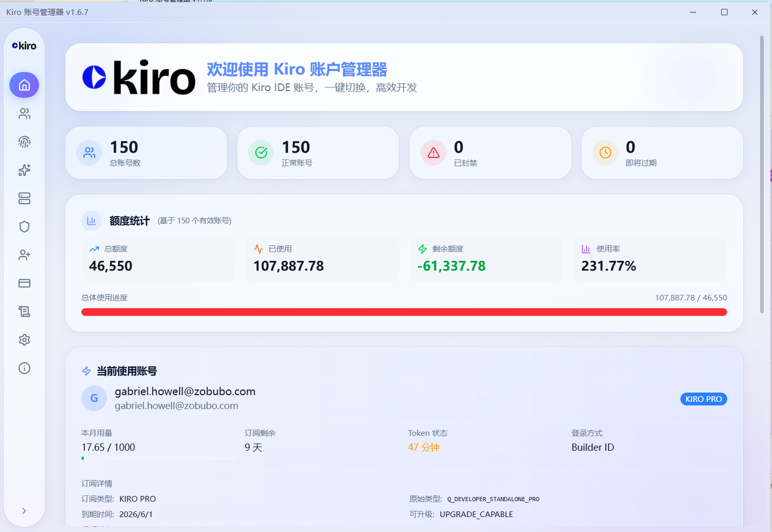
Task: Click the total accounts people icon
Action: [x=89, y=153]
